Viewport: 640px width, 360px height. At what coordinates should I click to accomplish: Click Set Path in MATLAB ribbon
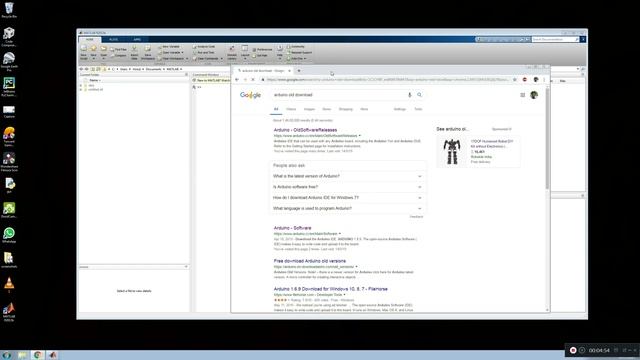(260, 56)
